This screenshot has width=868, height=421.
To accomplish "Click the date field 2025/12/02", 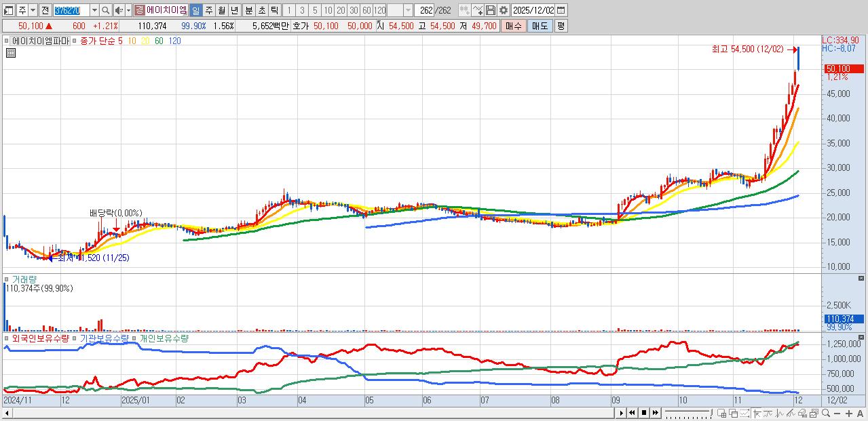I will point(533,10).
